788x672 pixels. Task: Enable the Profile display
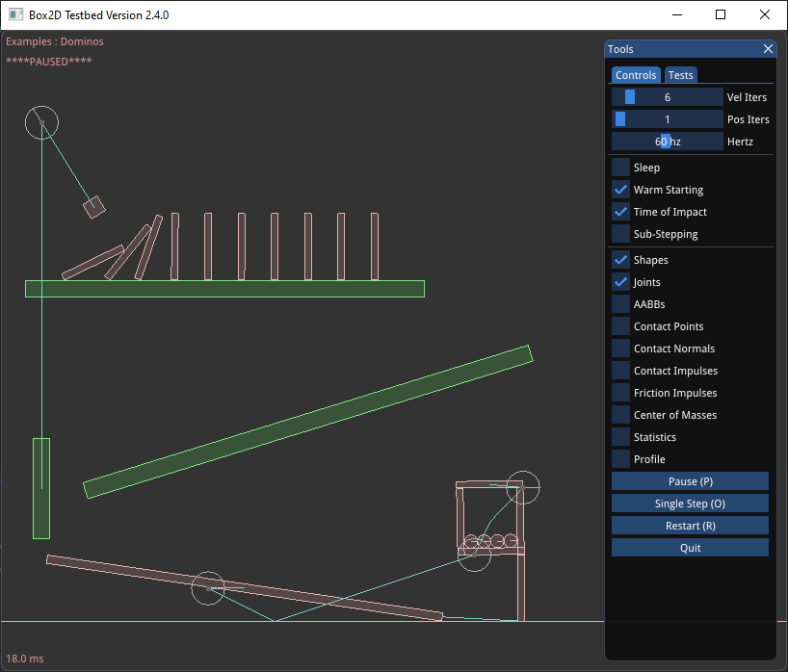620,458
